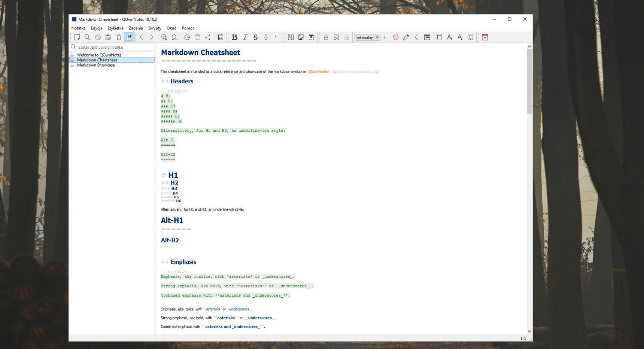Click the blue 'Alt-H2' heading
The width and height of the screenshot is (644, 349).
(x=170, y=240)
